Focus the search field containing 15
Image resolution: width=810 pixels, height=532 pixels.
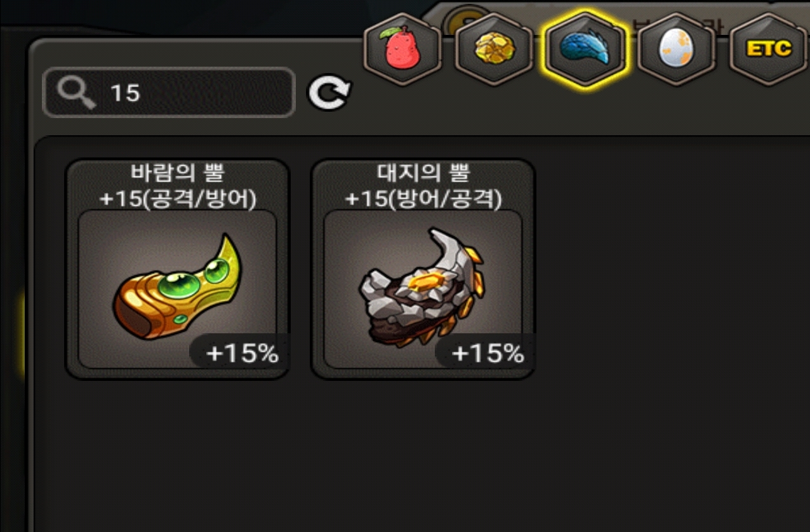point(169,93)
